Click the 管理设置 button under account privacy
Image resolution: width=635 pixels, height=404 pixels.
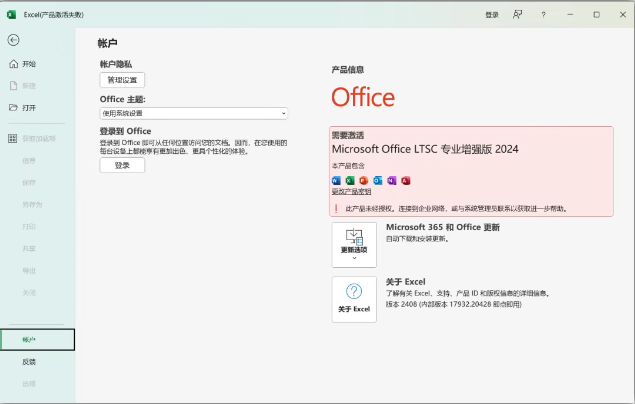tap(122, 80)
